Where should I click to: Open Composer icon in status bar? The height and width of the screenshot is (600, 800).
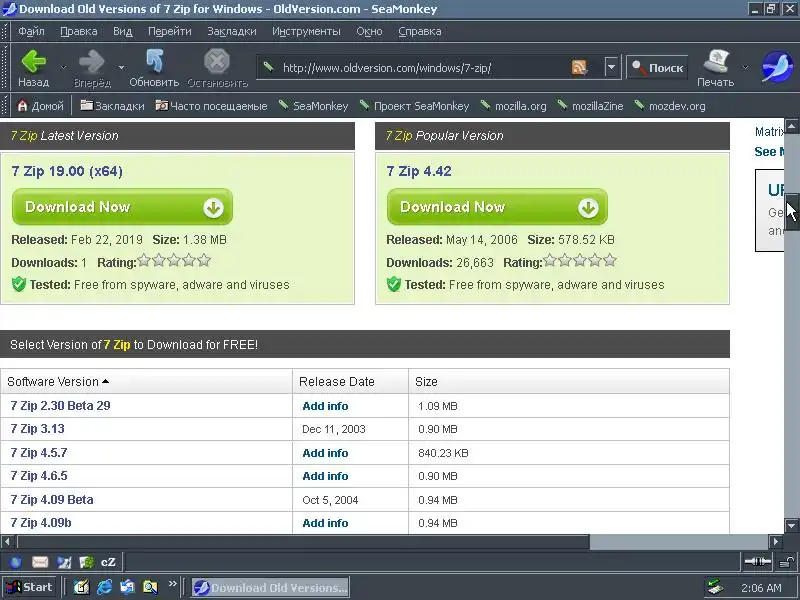(x=64, y=562)
